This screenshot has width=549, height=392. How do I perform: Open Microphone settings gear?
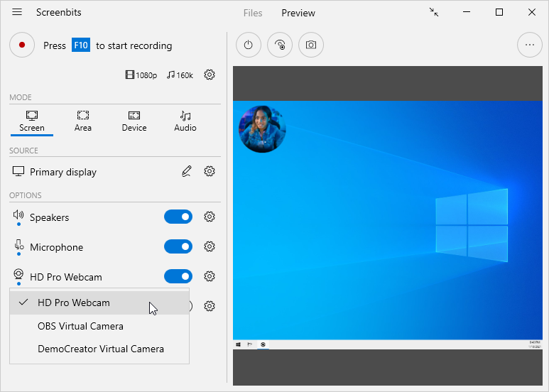(210, 246)
